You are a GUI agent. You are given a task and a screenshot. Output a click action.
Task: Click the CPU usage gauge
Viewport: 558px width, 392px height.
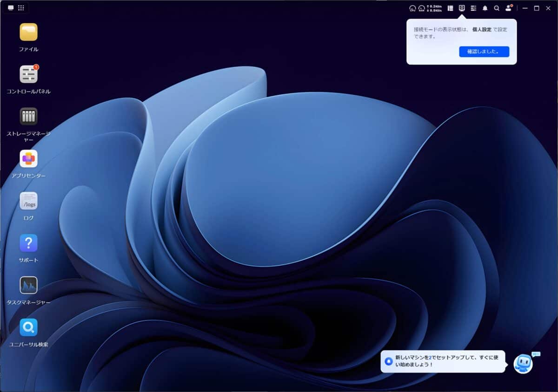(x=412, y=8)
